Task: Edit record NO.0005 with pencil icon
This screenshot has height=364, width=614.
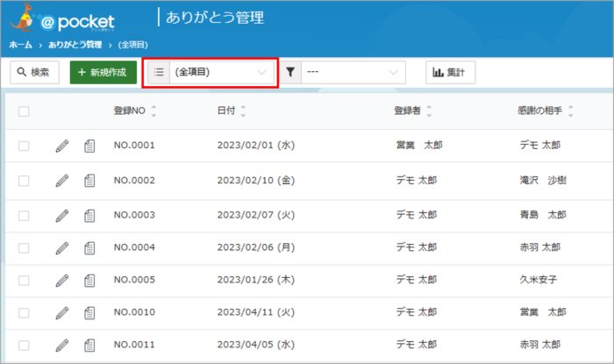Action: coord(62,281)
